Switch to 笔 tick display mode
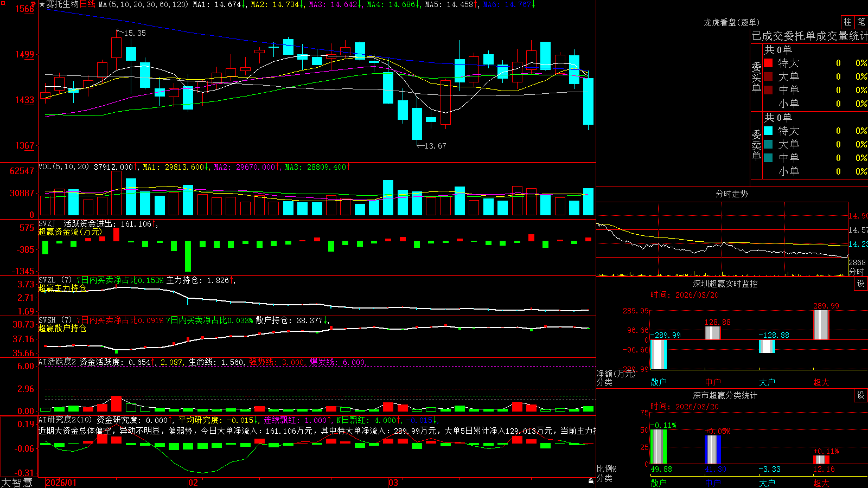The image size is (868, 488). 861,22
